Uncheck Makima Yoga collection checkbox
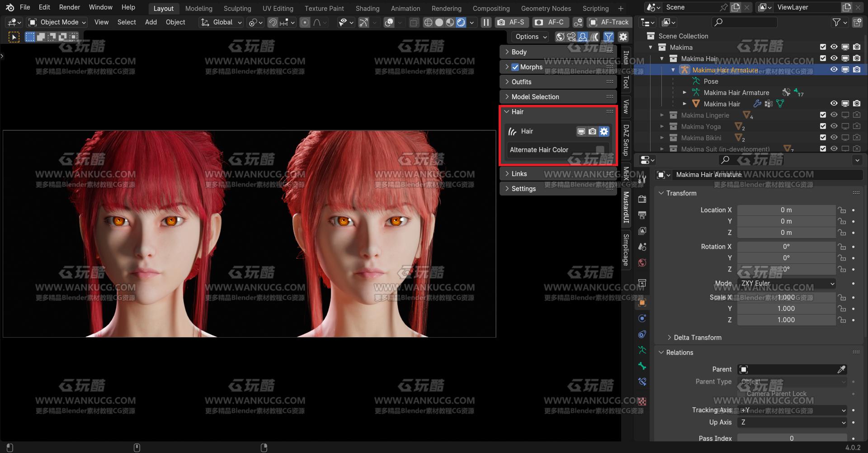Screen dimensions: 868x453 pyautogui.click(x=823, y=126)
